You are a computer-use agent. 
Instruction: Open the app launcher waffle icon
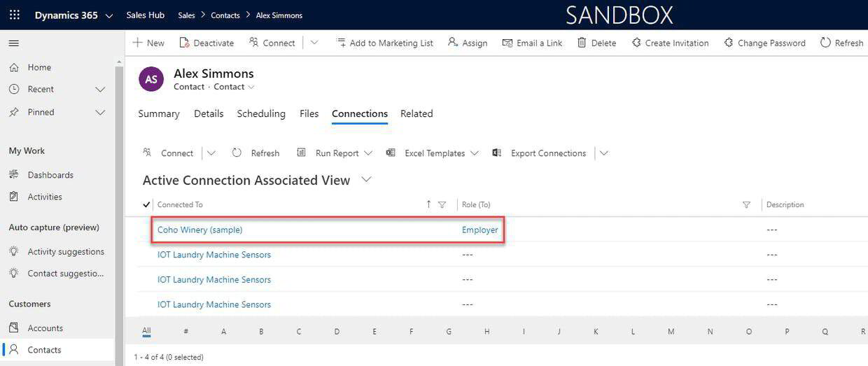click(x=14, y=15)
